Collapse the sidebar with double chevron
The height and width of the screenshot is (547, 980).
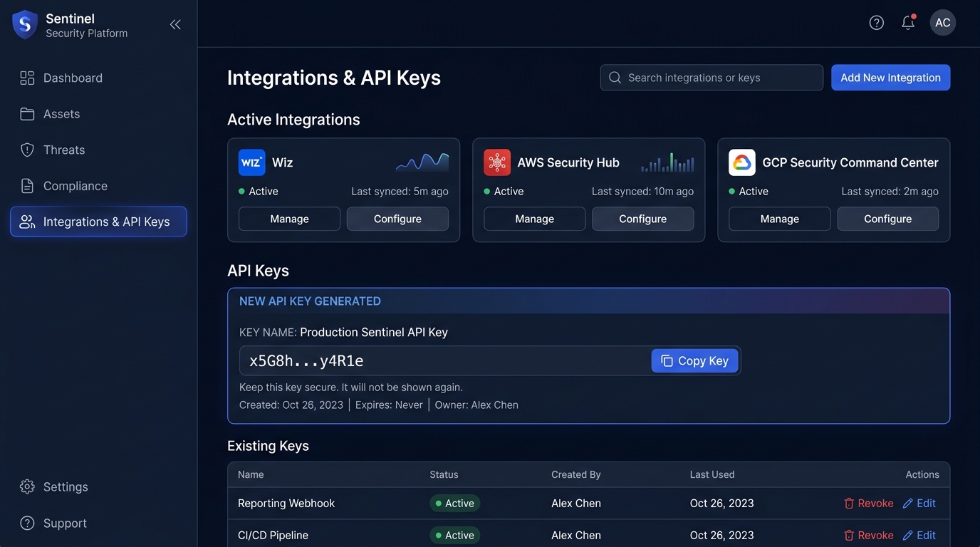(x=175, y=24)
